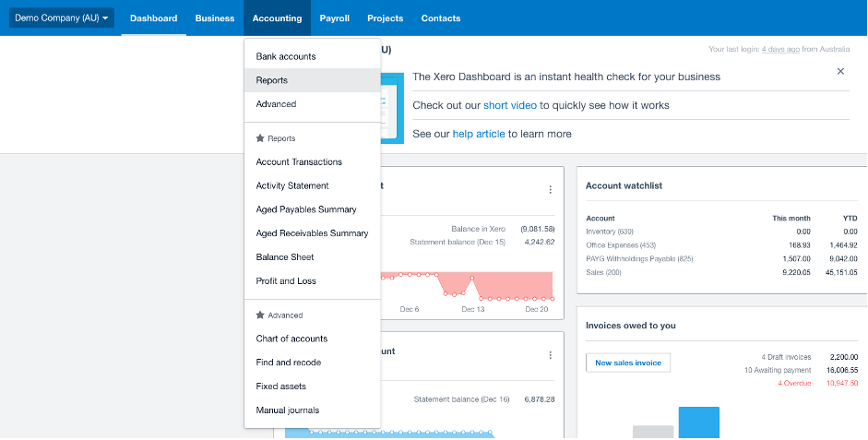
Task: Open Manual journals
Action: [x=312, y=410]
